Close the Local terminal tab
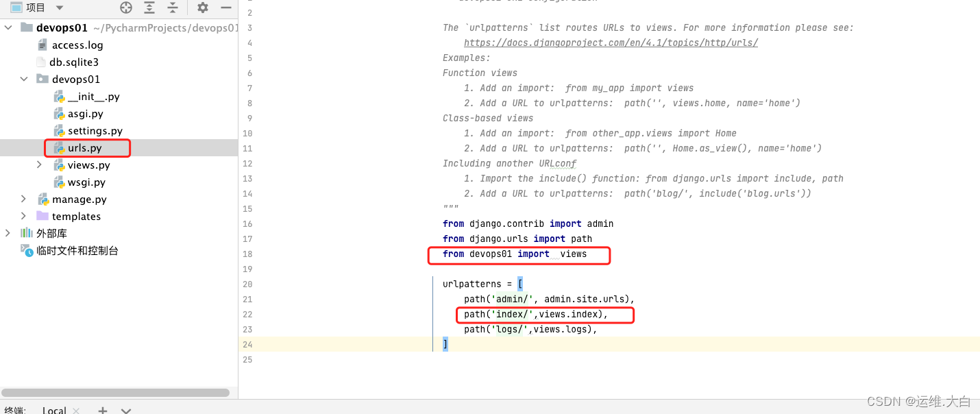Screen dimensions: 980x414 tap(76, 411)
